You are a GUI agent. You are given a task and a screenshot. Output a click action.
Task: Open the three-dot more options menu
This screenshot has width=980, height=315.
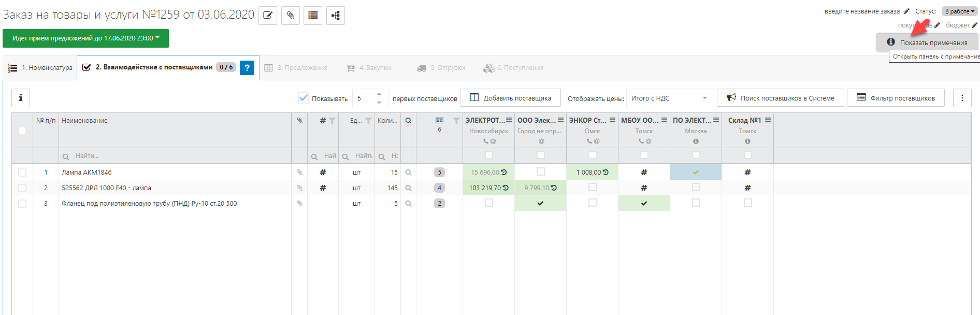(962, 98)
